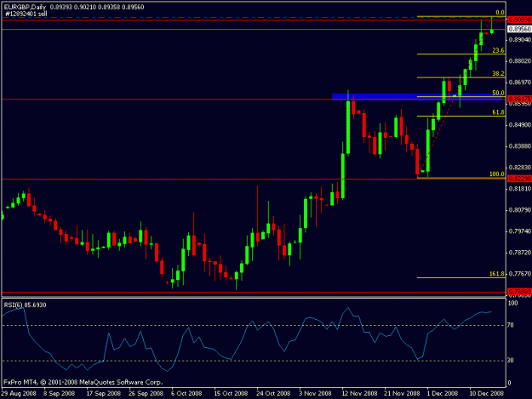Click the 3 Nov 2008 date label
This screenshot has height=399, width=532.
coord(315,393)
